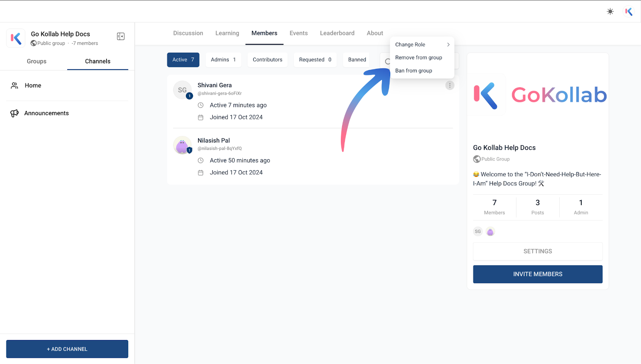641x364 pixels.
Task: Choose Remove from group option
Action: point(422,58)
